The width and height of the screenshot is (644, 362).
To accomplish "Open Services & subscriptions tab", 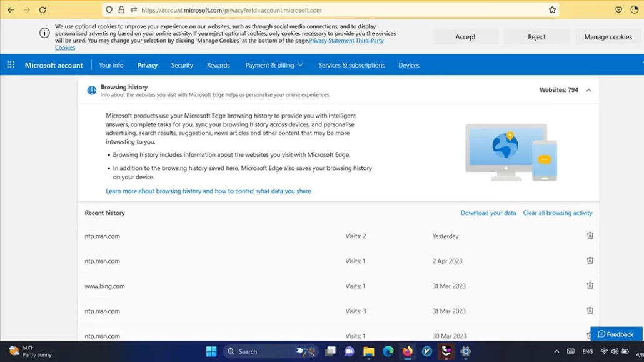I will tap(351, 65).
